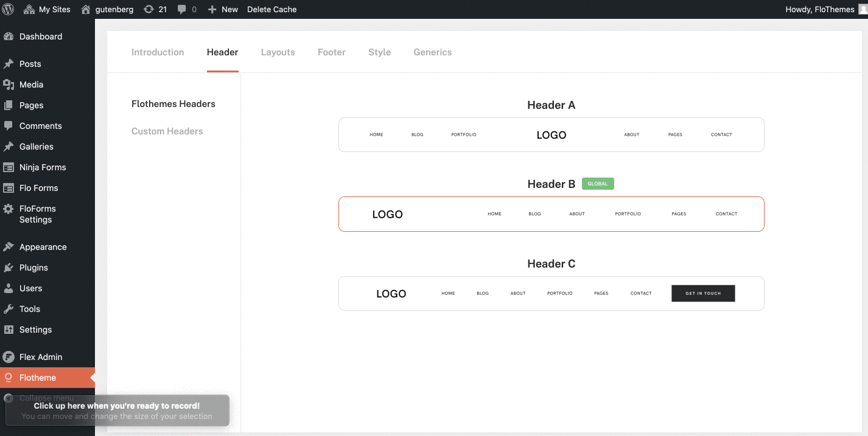Select the Header tab

click(x=223, y=52)
